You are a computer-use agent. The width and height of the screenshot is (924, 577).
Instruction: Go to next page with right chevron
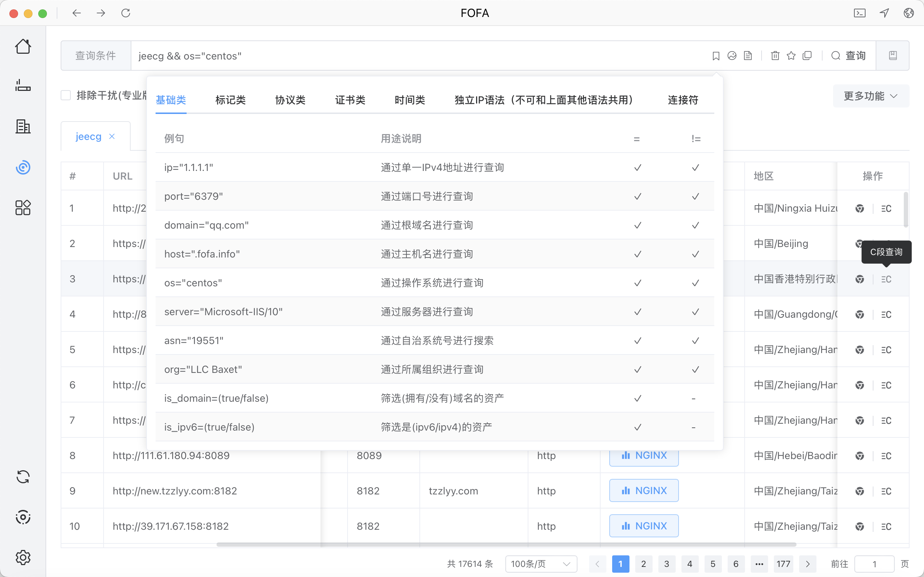coord(807,564)
